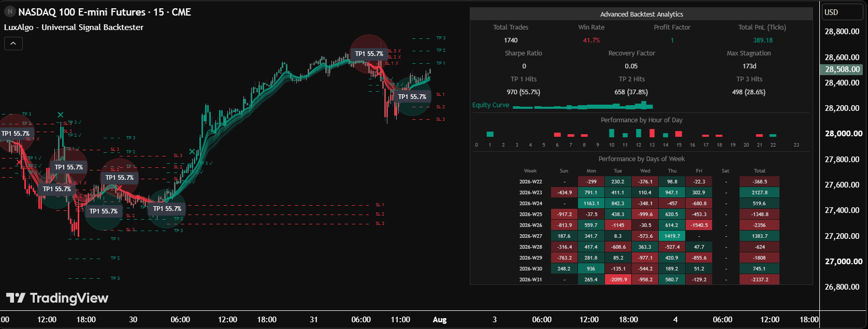Click the -2356 total for week 2026-W26

[759, 225]
